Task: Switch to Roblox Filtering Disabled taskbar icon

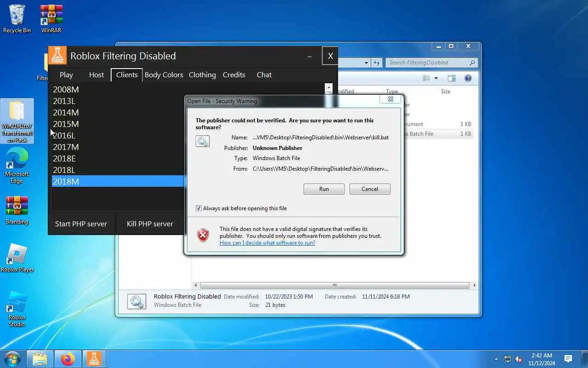Action: [x=94, y=359]
